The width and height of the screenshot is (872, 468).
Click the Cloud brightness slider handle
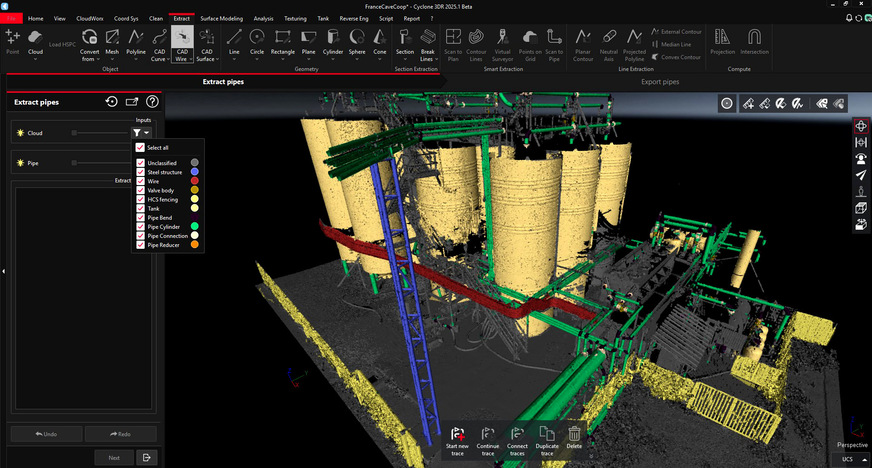(74, 132)
